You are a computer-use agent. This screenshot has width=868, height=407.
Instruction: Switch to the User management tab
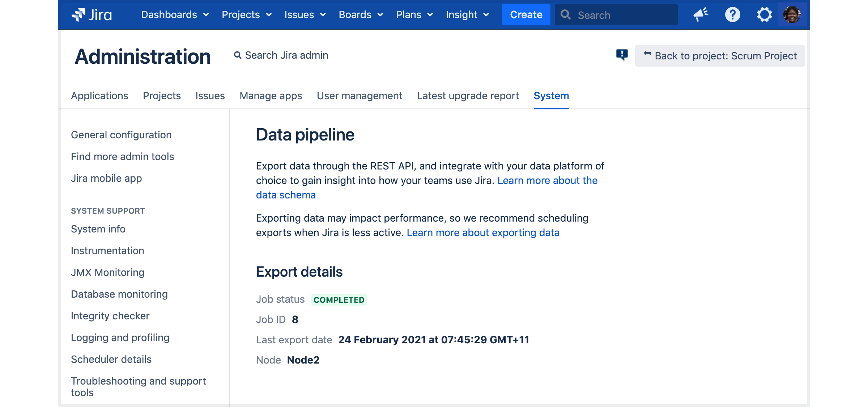[359, 96]
